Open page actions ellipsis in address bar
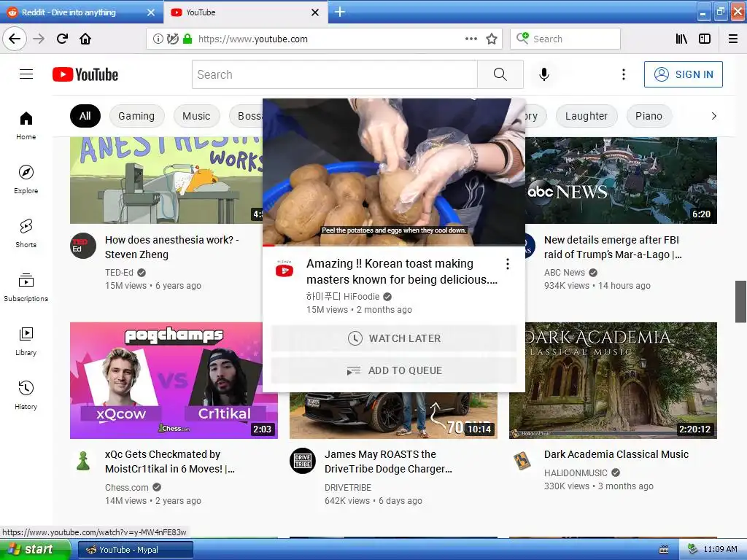 tap(471, 39)
